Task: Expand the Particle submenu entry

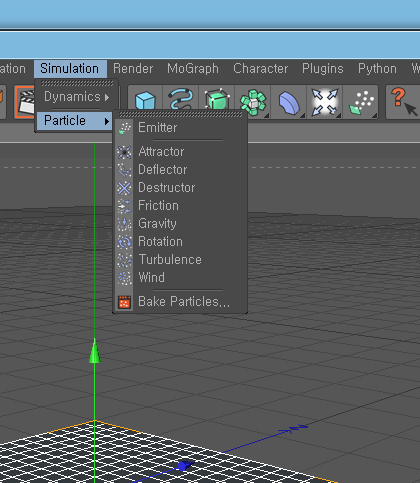Action: pos(74,121)
